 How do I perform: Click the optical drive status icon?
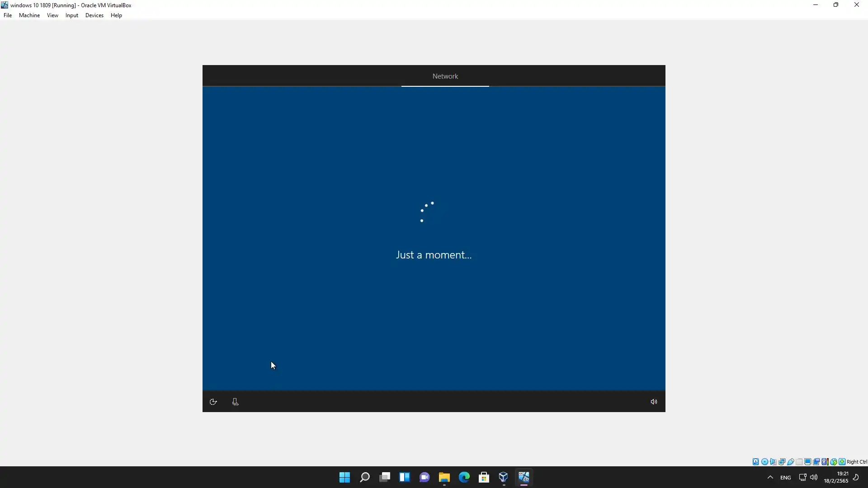point(764,462)
